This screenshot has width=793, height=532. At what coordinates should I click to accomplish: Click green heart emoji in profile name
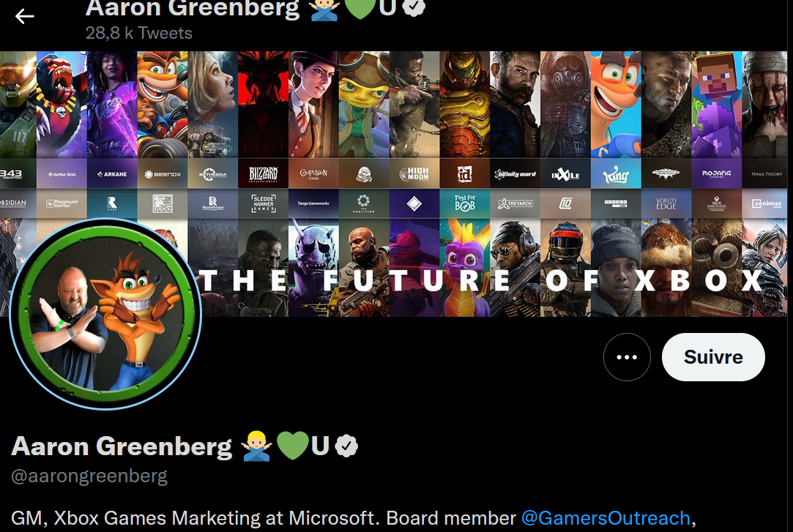[292, 446]
